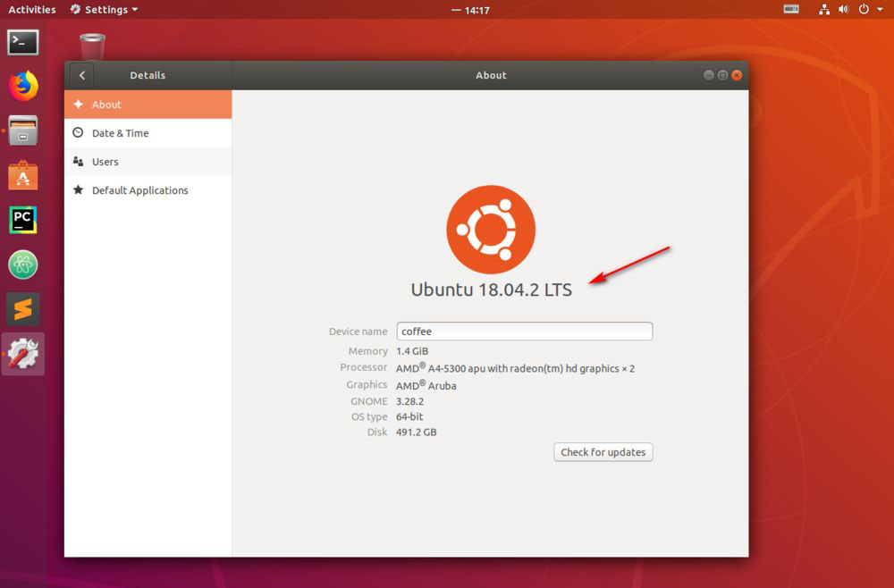
Task: Expand the Settings app menu in top bar
Action: (105, 10)
